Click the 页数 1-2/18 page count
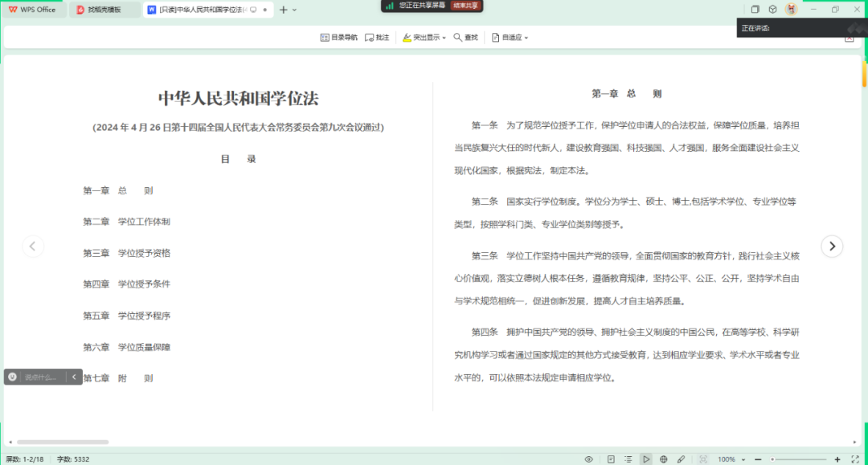 coord(24,459)
